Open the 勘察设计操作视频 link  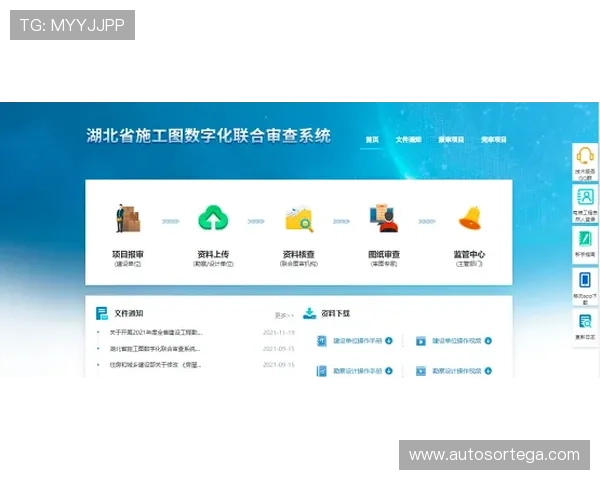457,371
